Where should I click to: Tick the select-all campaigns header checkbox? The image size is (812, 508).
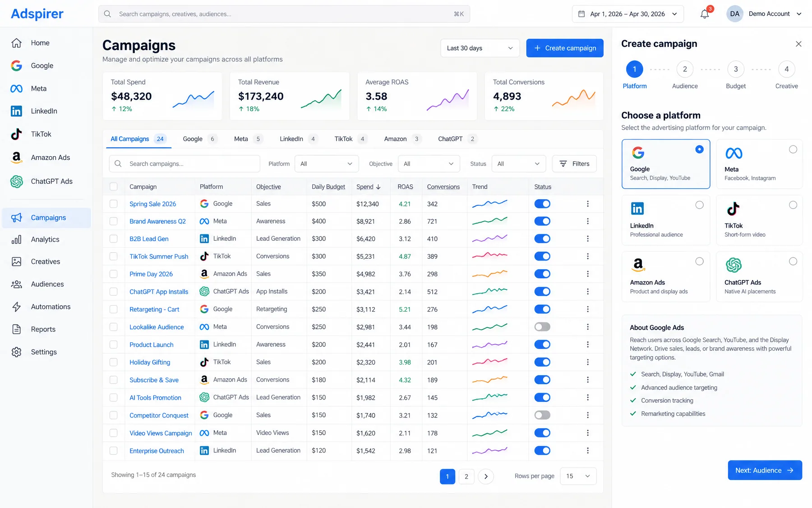click(x=114, y=186)
